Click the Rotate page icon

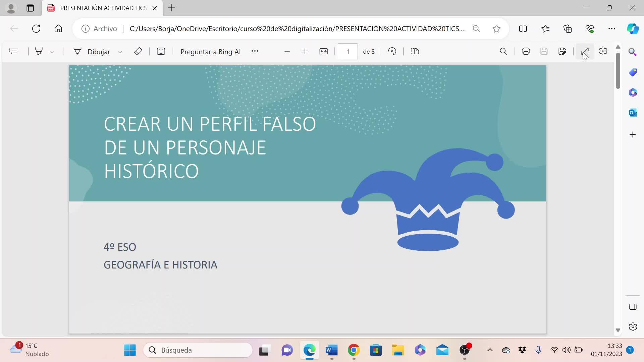[392, 52]
